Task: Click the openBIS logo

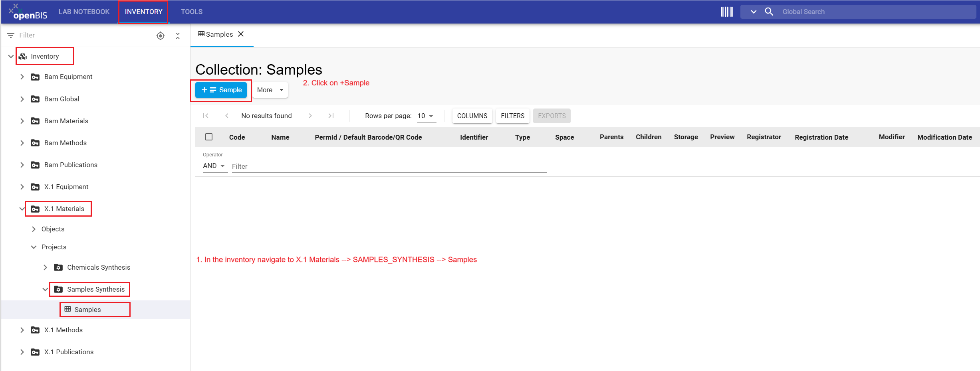Action: click(x=28, y=12)
